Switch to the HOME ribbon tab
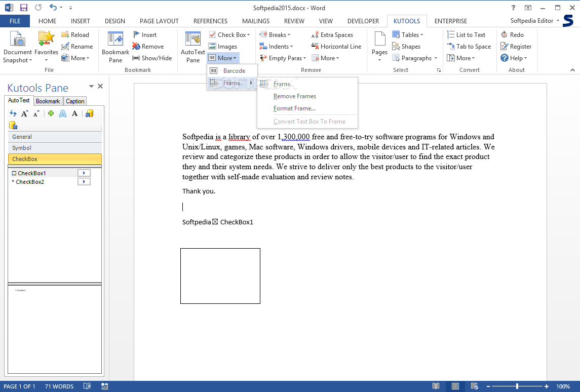This screenshot has width=580, height=392. (x=47, y=21)
